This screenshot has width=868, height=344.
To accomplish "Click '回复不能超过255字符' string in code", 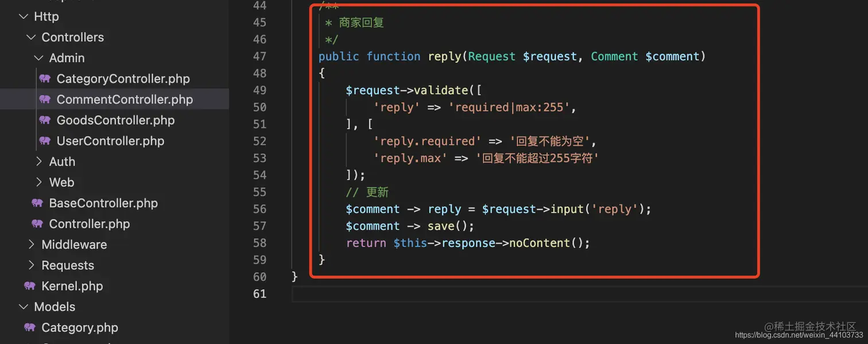I will point(537,158).
